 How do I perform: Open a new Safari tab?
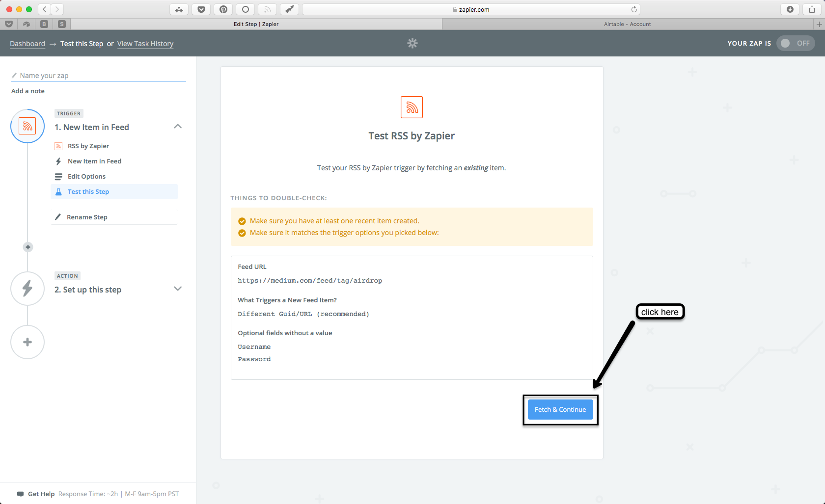pos(819,24)
